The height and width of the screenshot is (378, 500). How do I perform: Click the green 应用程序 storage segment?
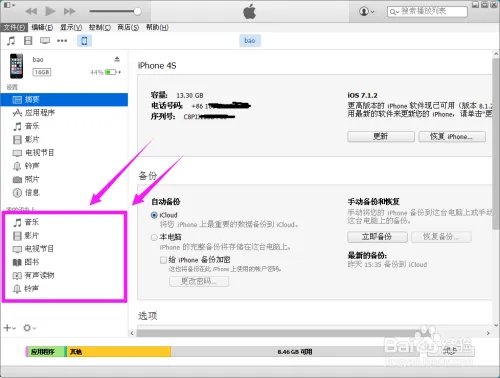click(46, 352)
